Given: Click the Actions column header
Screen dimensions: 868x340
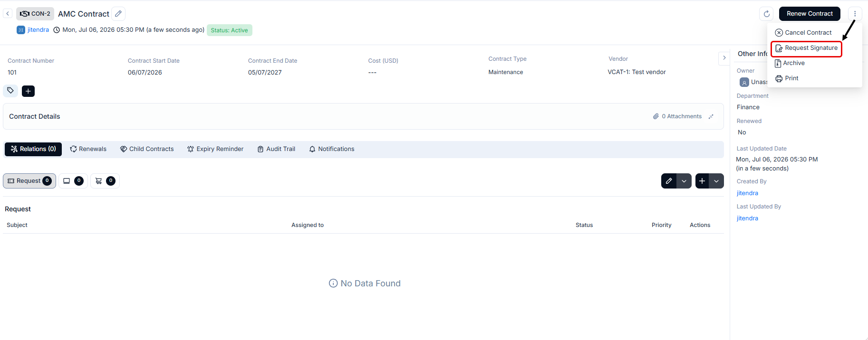Looking at the screenshot, I should point(700,225).
